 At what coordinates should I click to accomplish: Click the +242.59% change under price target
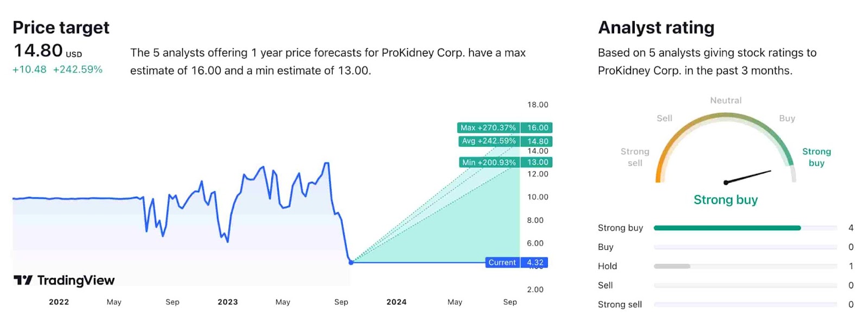pos(78,69)
